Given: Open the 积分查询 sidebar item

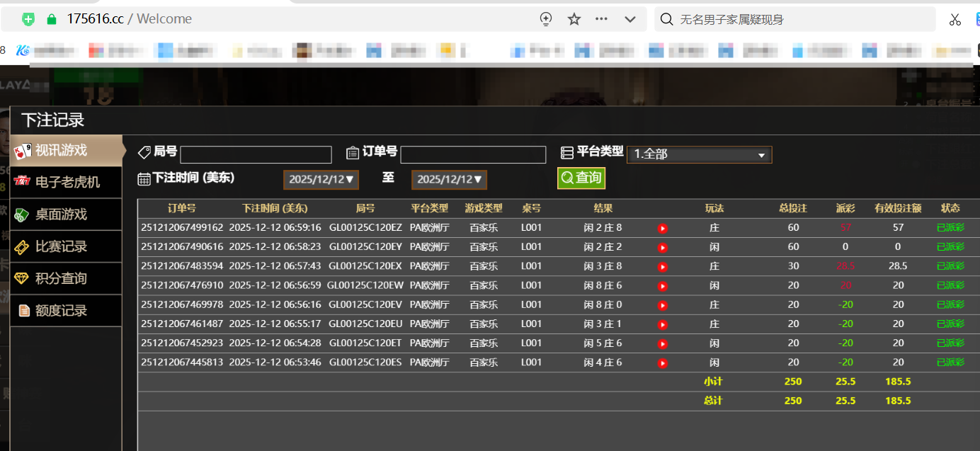Looking at the screenshot, I should pyautogui.click(x=60, y=278).
